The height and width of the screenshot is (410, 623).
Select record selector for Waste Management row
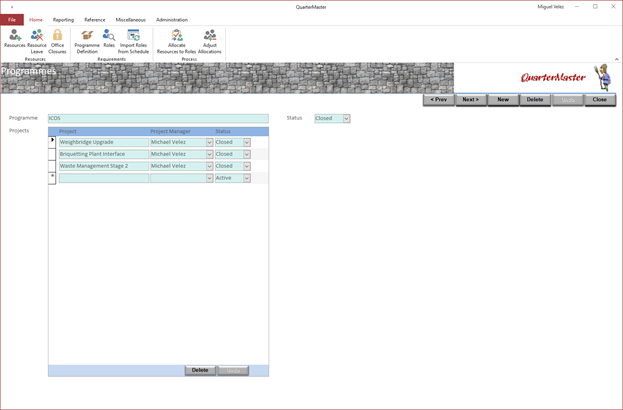[x=52, y=166]
